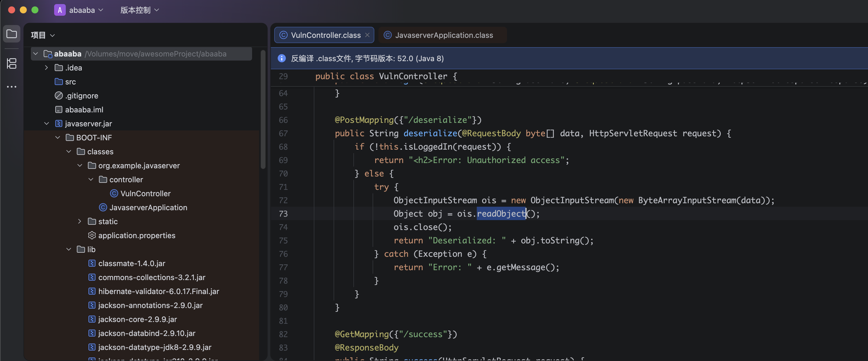Open the Project tool window folder icon
Screen dimensions: 868x361
click(12, 34)
